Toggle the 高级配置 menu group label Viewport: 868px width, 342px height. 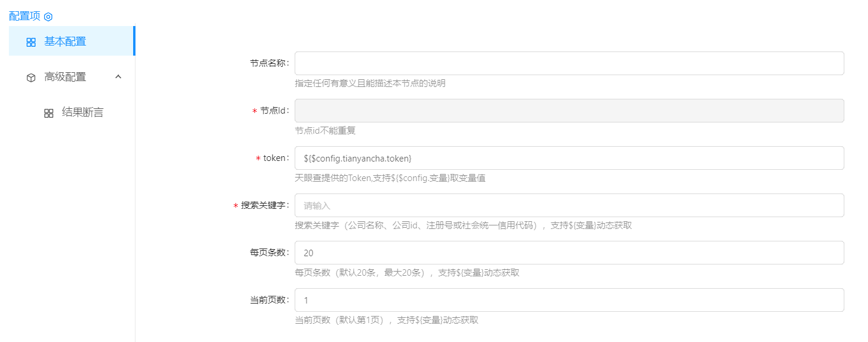(65, 77)
